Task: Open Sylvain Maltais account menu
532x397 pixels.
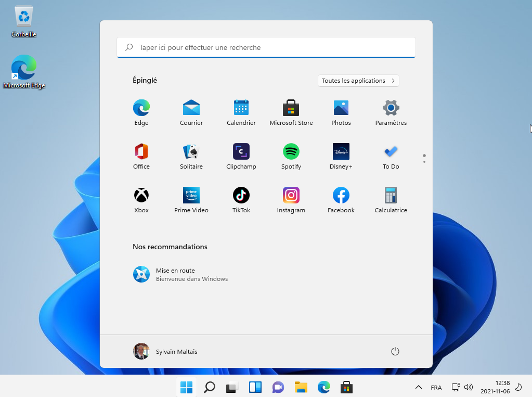Action: 165,352
